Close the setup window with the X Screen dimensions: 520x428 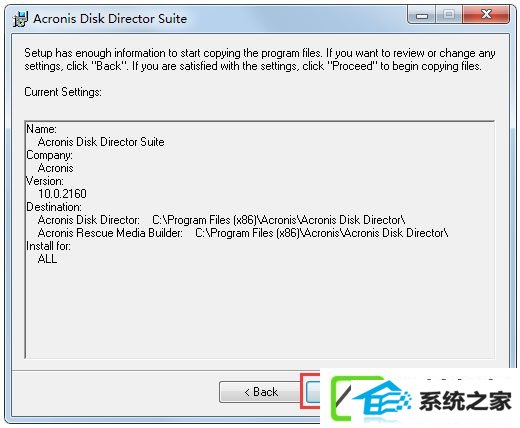486,15
